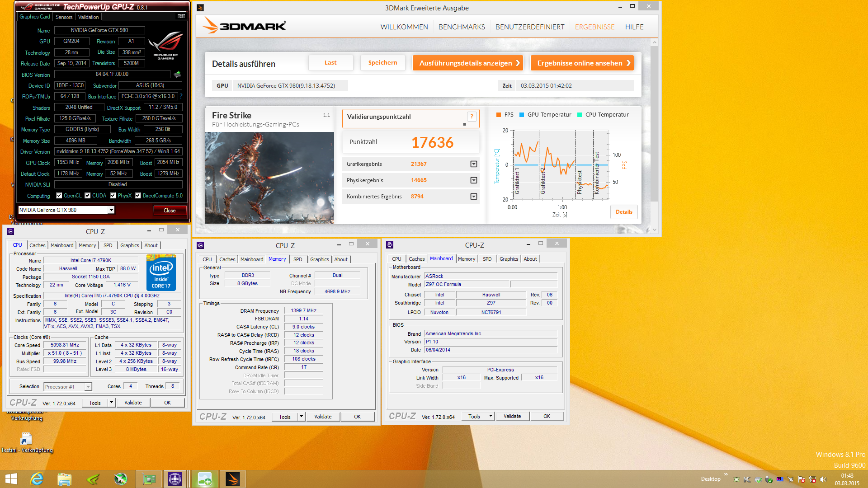Viewport: 868px width, 488px height.
Task: Expand Kombiniertes Ergebnis details in 3DMark
Action: (473, 197)
